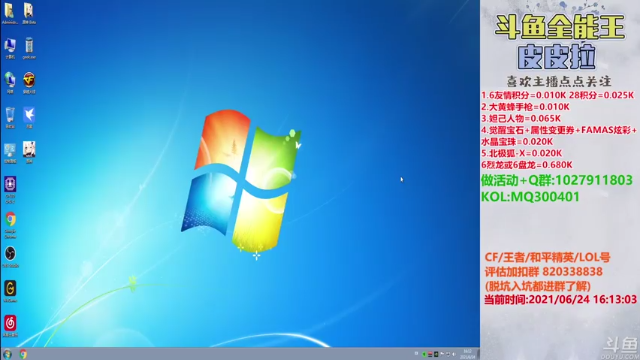Click the 当前时间 timestamp text
Screen dimensions: 640x360
point(560,300)
